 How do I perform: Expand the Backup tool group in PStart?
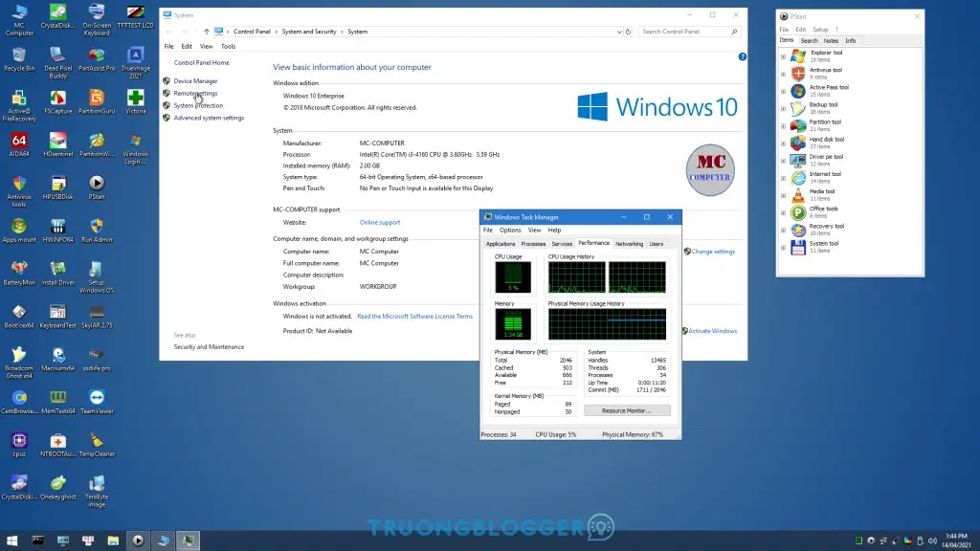click(x=783, y=109)
